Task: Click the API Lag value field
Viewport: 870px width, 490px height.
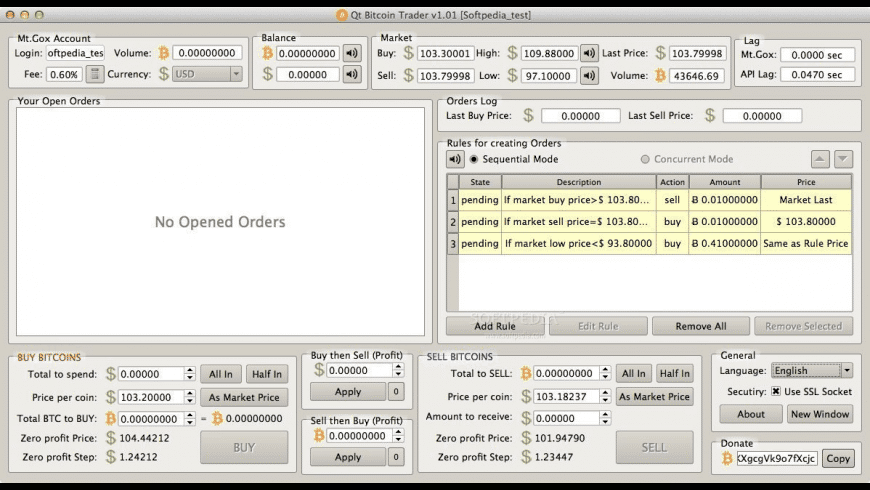Action: (x=817, y=74)
